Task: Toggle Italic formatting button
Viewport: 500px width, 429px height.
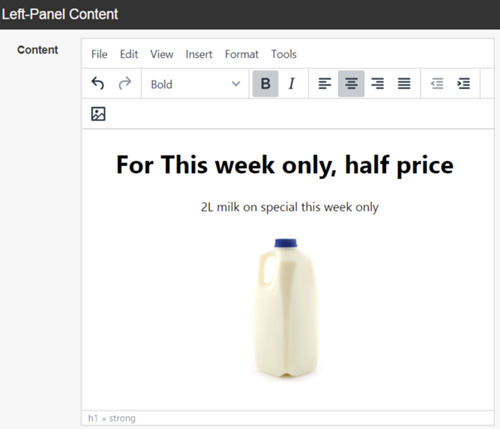Action: [x=292, y=84]
